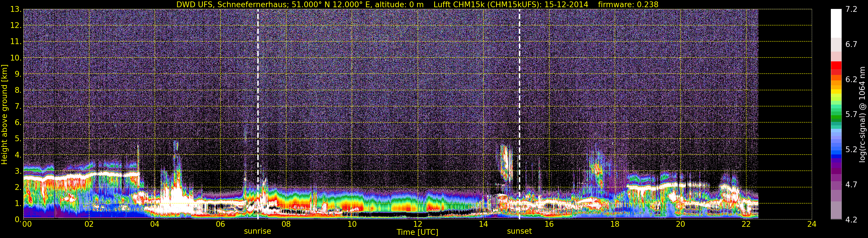
Task: Click the height axis tick "7."
Action: tap(18, 106)
